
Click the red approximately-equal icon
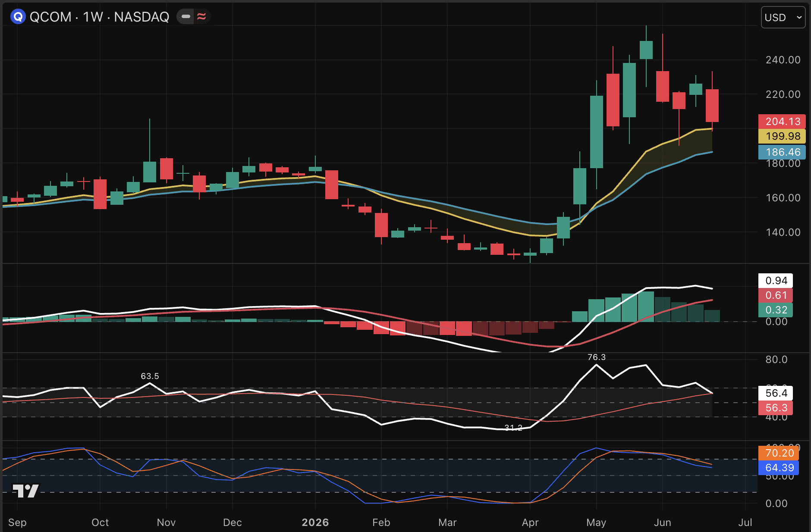(201, 17)
